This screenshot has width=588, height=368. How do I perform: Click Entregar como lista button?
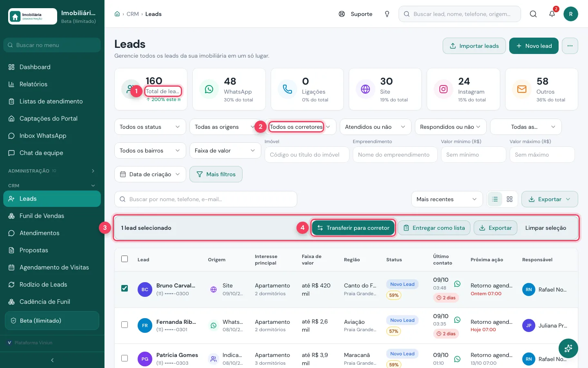click(x=434, y=228)
